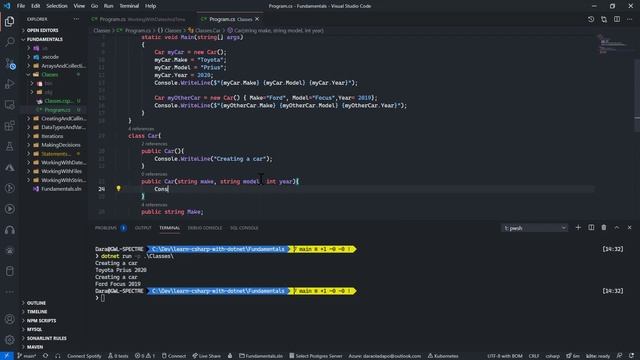Open the Extensions view

[x=9, y=126]
